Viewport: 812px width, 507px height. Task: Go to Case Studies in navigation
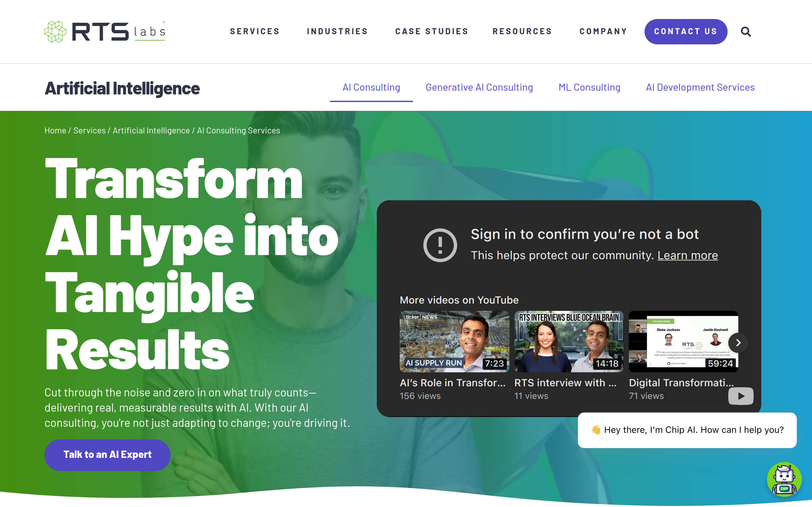[431, 31]
